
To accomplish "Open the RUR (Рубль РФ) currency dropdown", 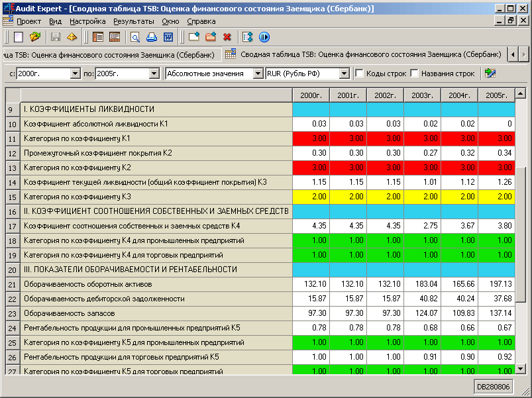I will coord(344,74).
